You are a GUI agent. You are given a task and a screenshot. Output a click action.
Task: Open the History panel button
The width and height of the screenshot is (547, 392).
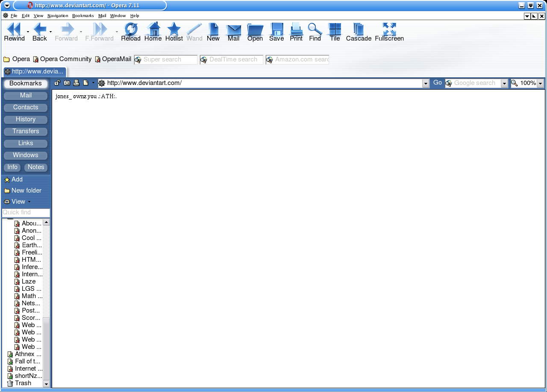26,119
